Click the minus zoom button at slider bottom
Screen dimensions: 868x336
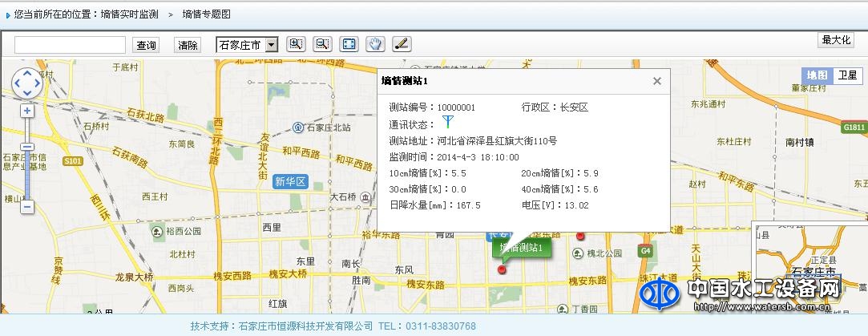click(27, 206)
